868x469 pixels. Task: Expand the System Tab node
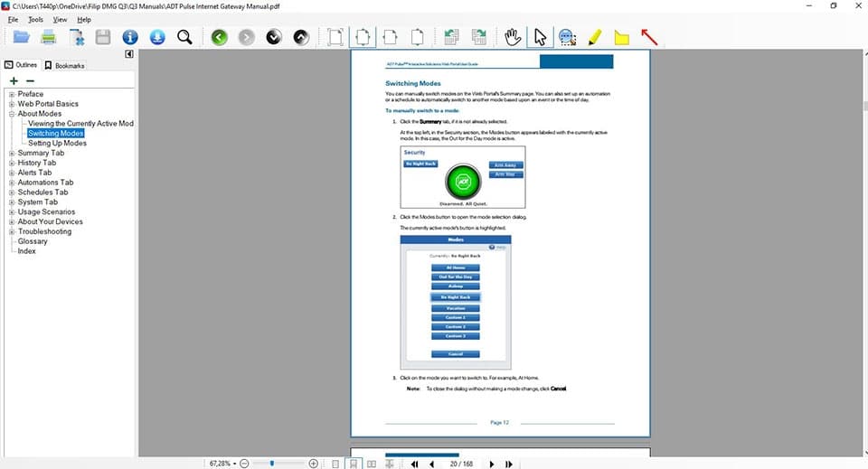[12, 202]
